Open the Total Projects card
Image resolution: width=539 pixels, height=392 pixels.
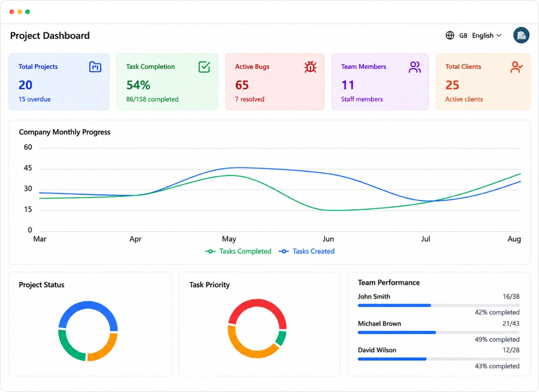tap(59, 82)
